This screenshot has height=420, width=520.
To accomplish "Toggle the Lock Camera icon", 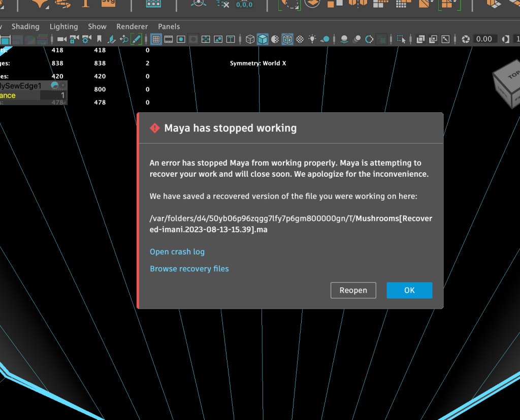I will pos(74,39).
